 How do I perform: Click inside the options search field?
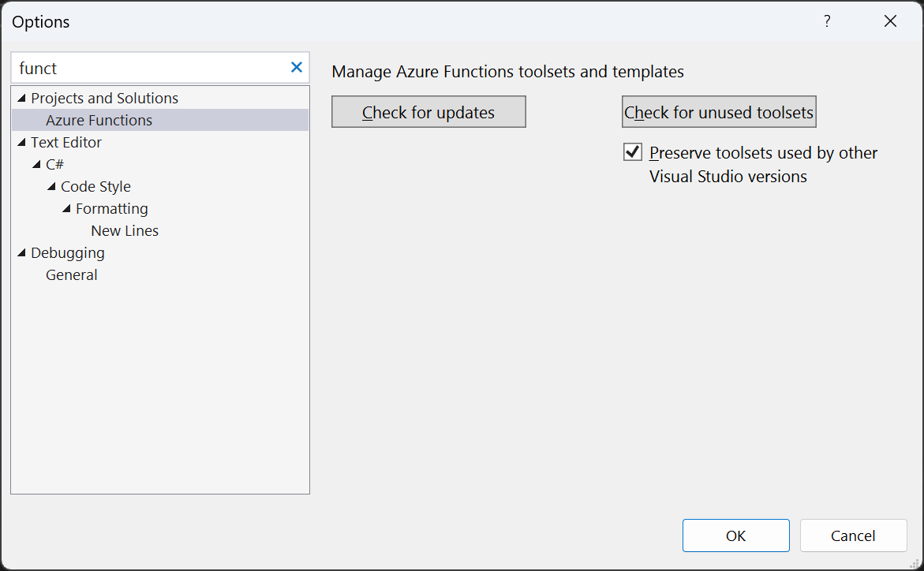(x=142, y=68)
